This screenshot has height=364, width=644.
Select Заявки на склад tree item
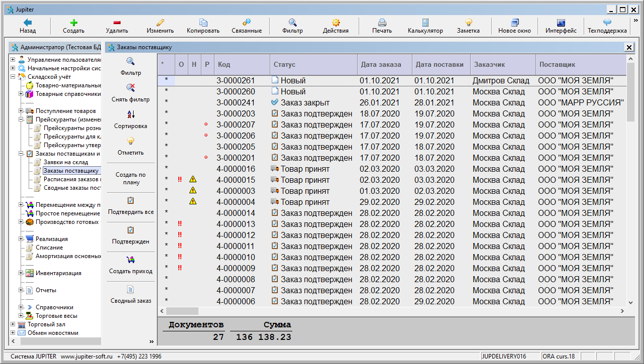pos(66,162)
